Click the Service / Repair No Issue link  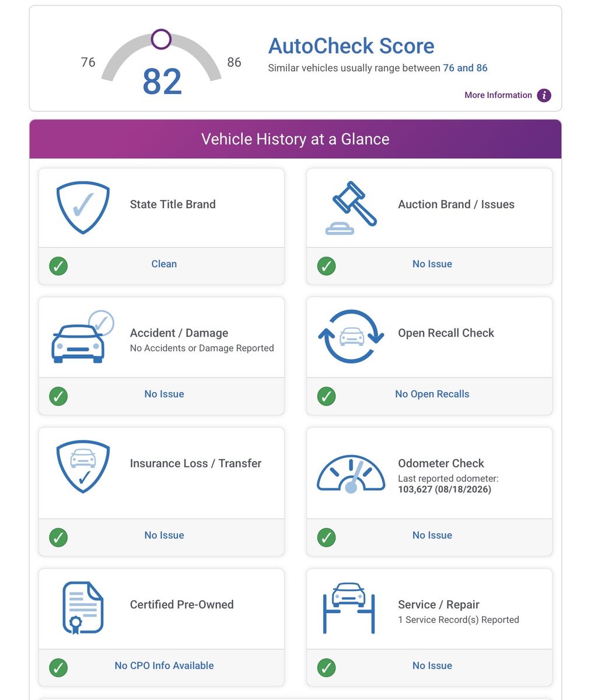[x=432, y=666]
